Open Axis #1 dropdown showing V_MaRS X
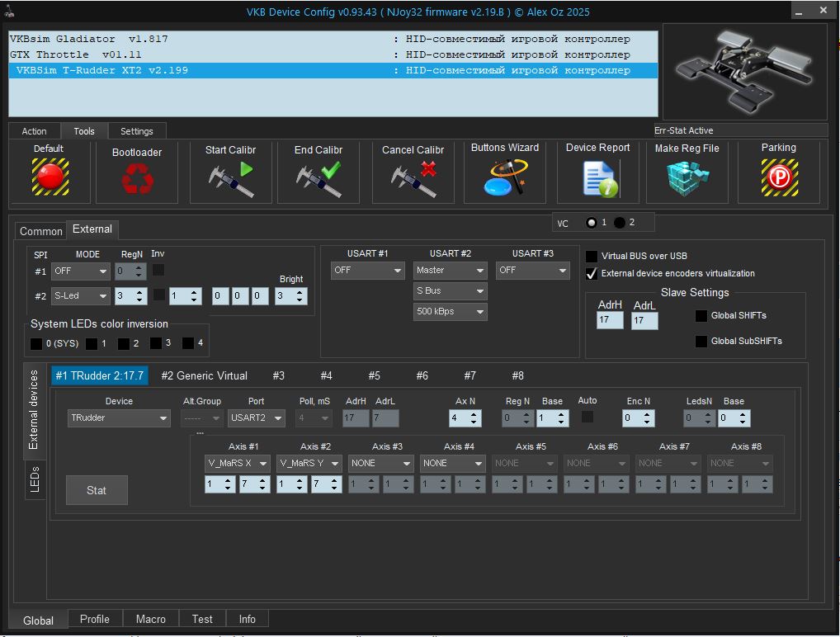Viewport: 840px width, 637px height. tap(238, 464)
